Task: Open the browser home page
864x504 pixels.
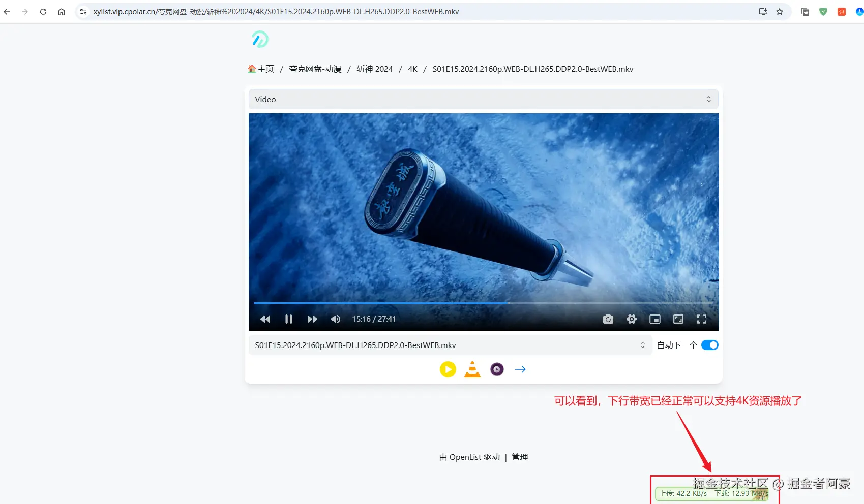Action: tap(62, 12)
